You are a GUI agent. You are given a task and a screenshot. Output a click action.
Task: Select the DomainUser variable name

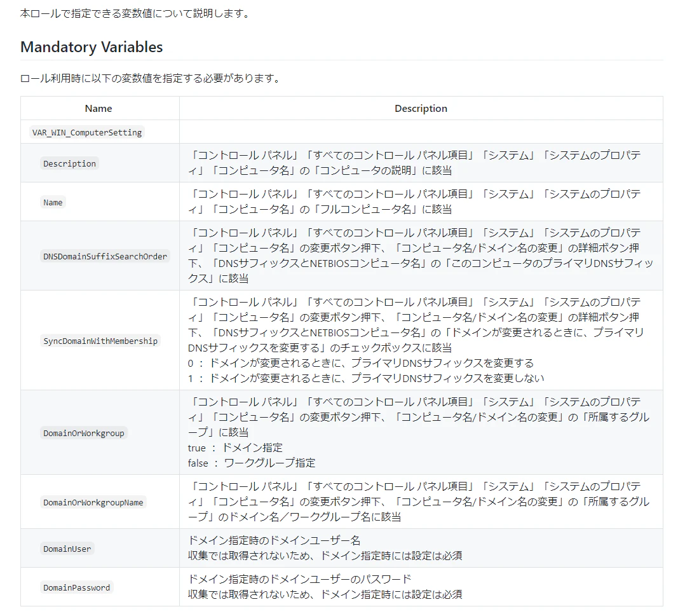point(67,549)
